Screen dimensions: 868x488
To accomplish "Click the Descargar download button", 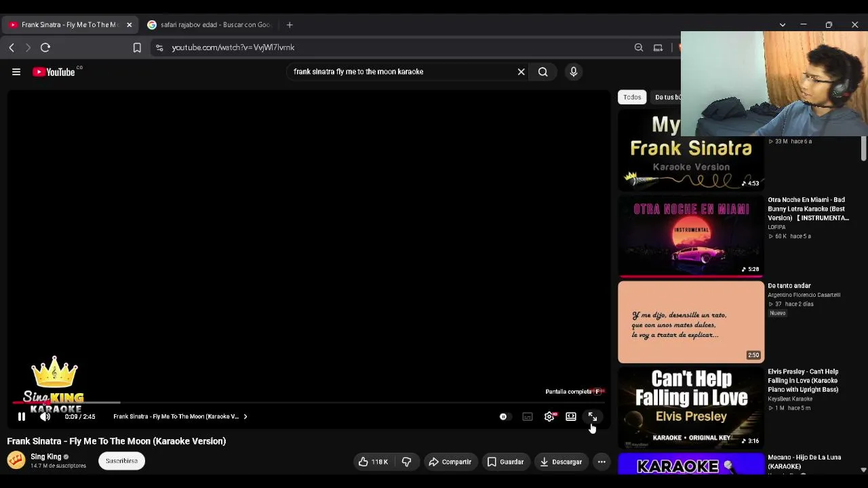I will (561, 462).
